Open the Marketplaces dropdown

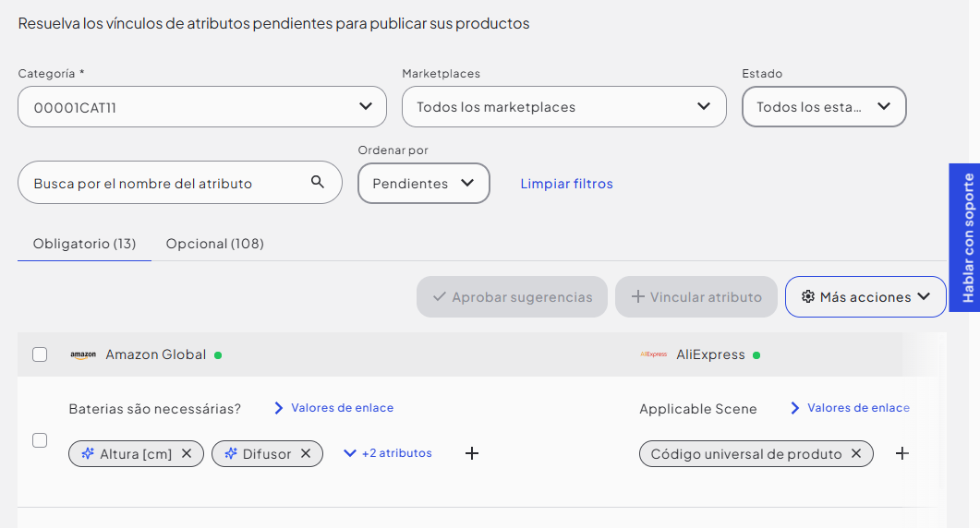[x=563, y=107]
